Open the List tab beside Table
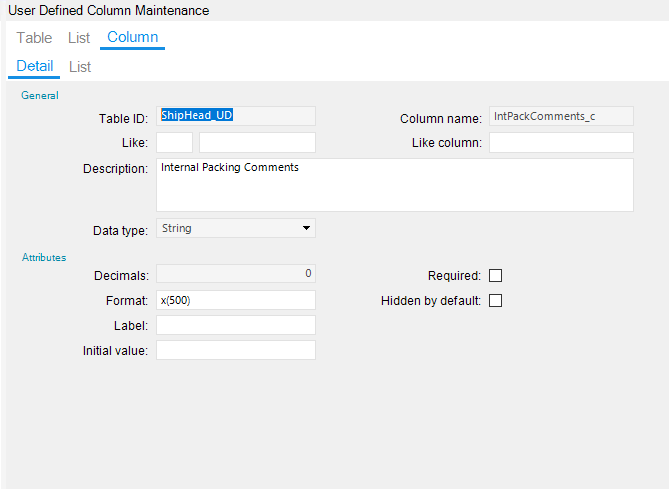The image size is (669, 489). click(x=79, y=38)
